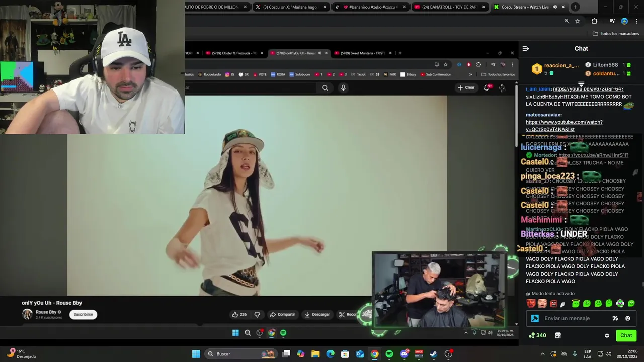Click 'Suscribirse' to Rouse Bby
The height and width of the screenshot is (362, 644).
[x=83, y=315]
